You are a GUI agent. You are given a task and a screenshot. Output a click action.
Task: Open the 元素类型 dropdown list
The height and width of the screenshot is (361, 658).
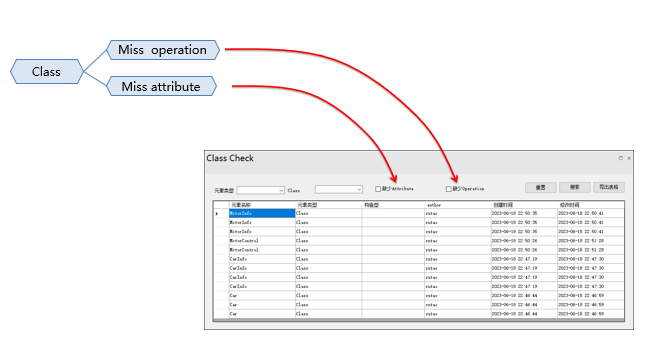pyautogui.click(x=261, y=190)
